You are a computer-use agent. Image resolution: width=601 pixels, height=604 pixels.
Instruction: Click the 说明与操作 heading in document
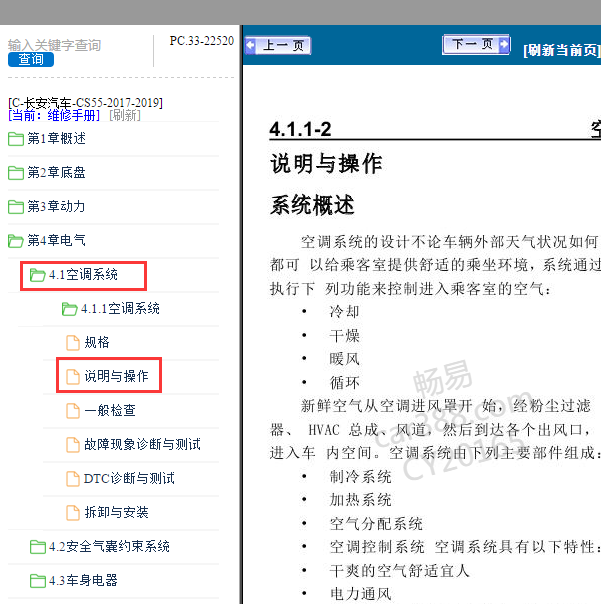pyautogui.click(x=326, y=163)
